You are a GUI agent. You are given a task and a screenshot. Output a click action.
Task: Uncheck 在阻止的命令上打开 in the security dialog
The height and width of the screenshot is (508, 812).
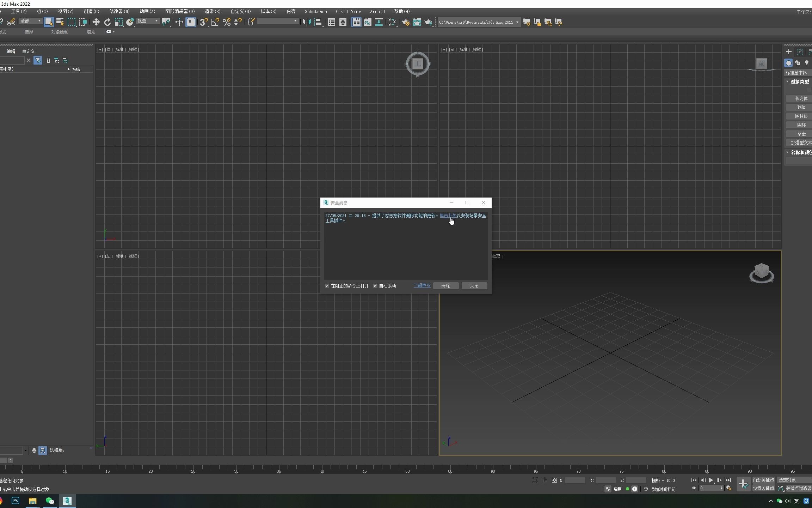(x=327, y=286)
